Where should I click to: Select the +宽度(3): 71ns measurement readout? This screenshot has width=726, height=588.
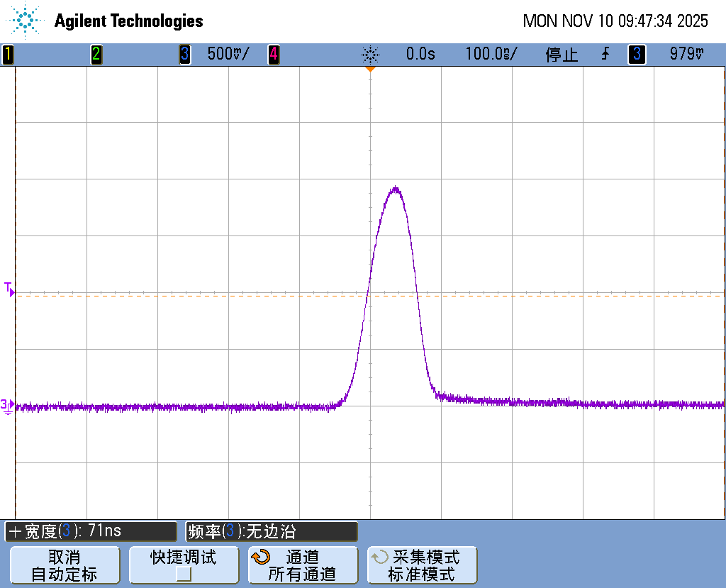(x=91, y=531)
